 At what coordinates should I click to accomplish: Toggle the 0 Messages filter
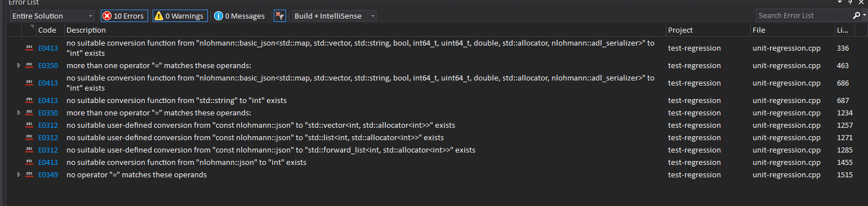pos(240,16)
